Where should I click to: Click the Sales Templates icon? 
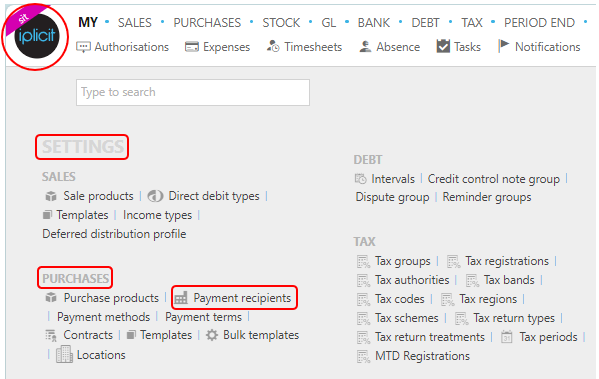(x=47, y=215)
